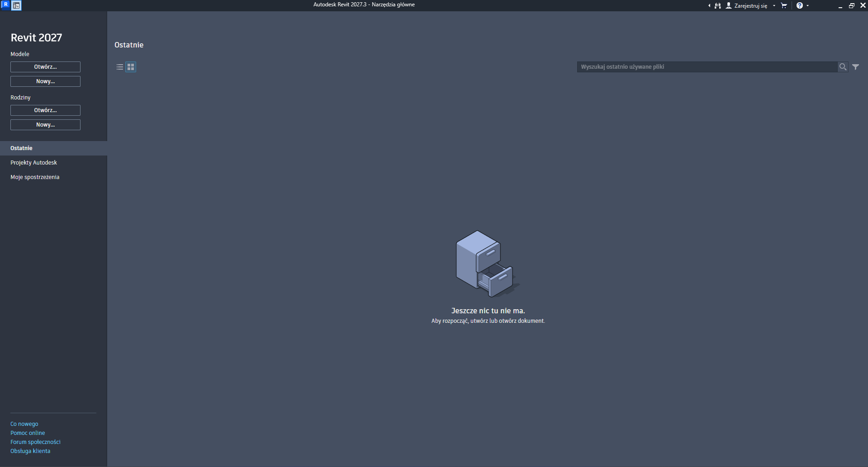The image size is (868, 467).
Task: Open a model with Otwórz under Modele
Action: [45, 67]
